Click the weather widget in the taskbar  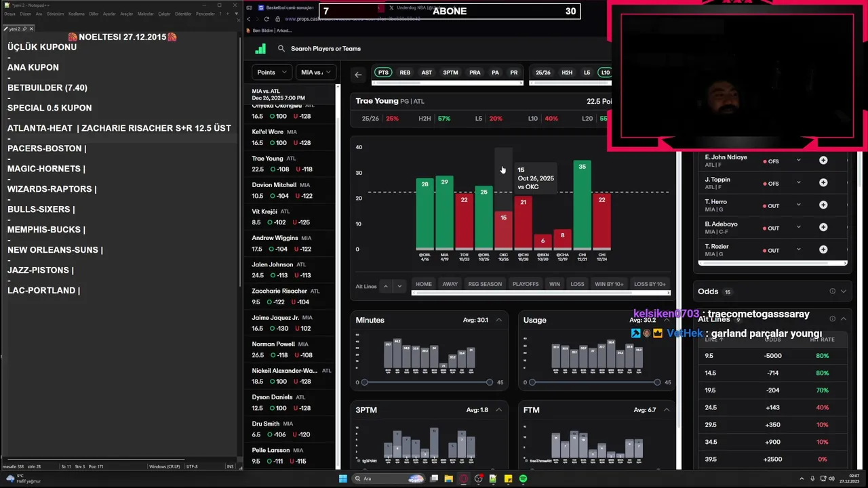click(x=24, y=479)
